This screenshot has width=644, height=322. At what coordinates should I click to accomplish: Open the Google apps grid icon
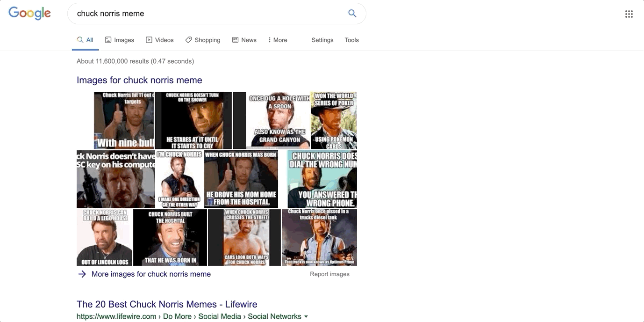tap(629, 14)
